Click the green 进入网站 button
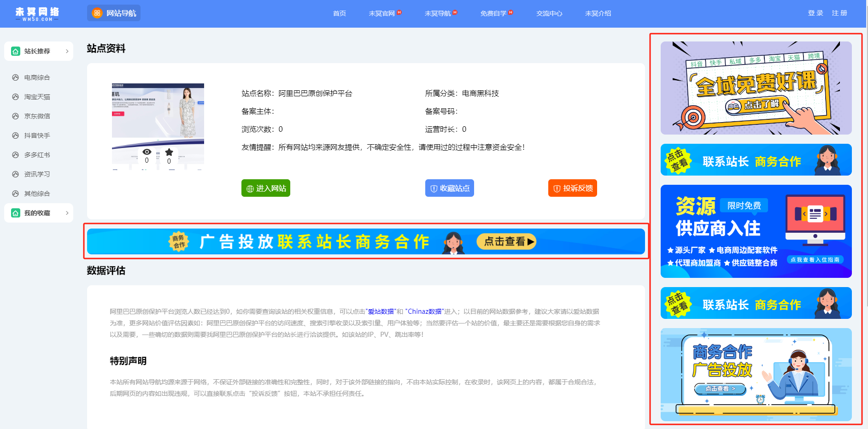 (x=266, y=188)
